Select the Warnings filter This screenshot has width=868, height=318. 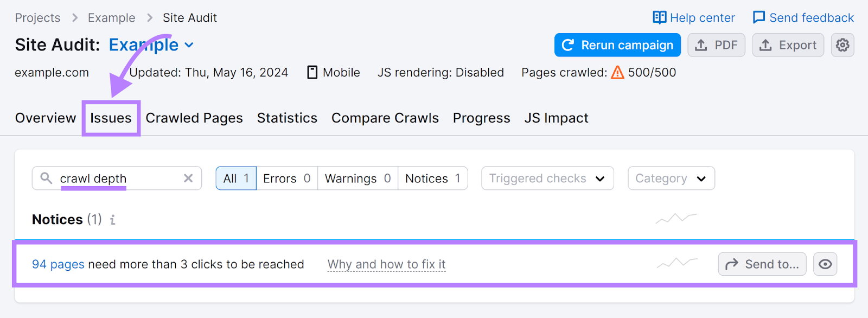357,178
